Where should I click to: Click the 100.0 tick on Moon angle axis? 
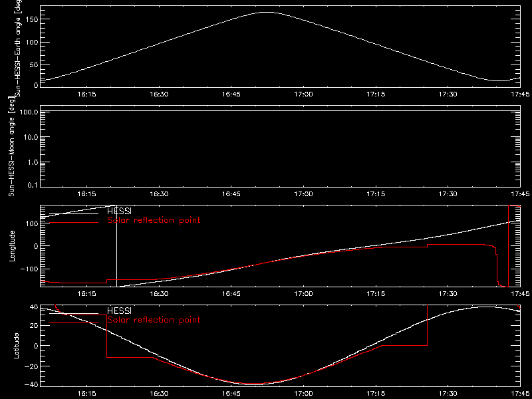[x=29, y=112]
